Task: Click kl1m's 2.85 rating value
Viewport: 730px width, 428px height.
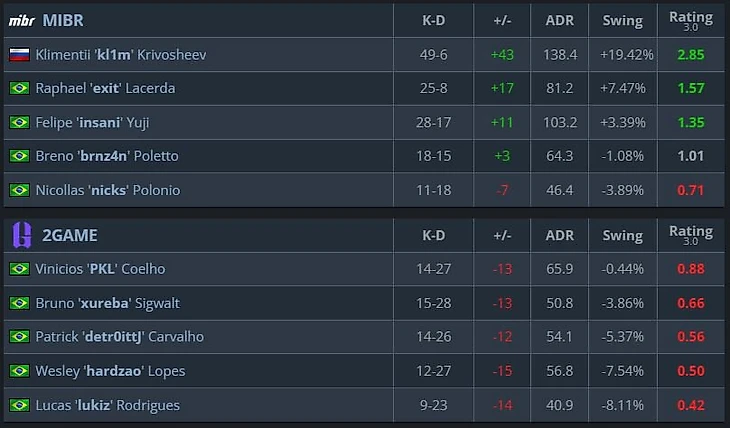Action: (691, 55)
